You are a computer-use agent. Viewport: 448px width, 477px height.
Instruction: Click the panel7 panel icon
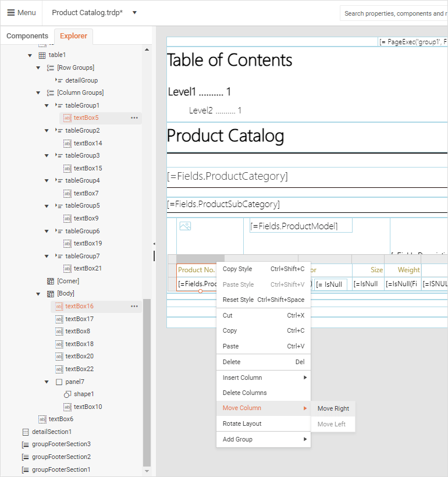tap(59, 382)
